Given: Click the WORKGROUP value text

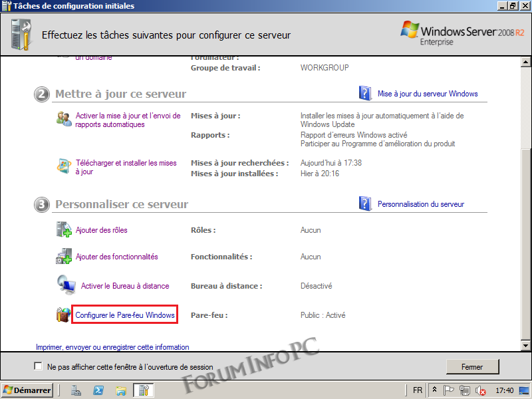Looking at the screenshot, I should point(325,68).
